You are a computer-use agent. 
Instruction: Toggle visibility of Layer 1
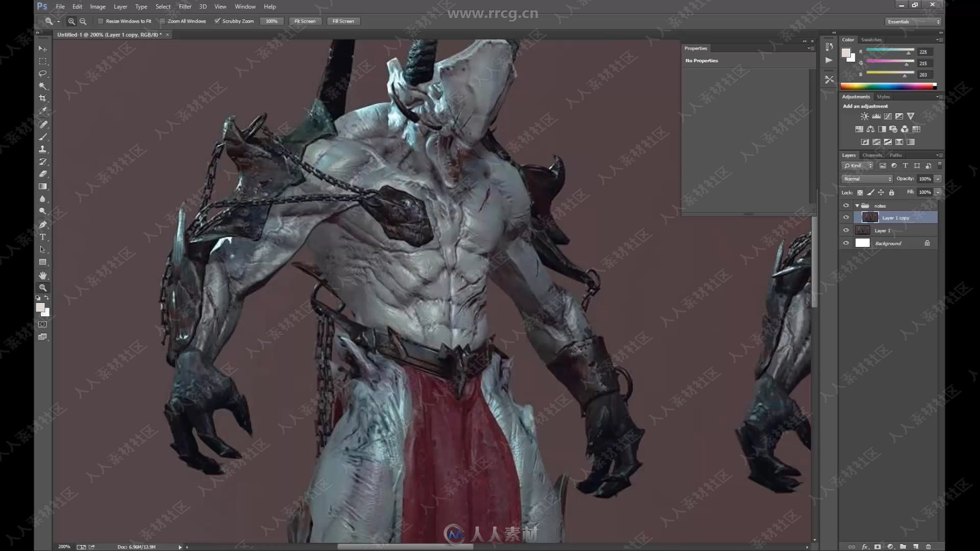pos(846,230)
